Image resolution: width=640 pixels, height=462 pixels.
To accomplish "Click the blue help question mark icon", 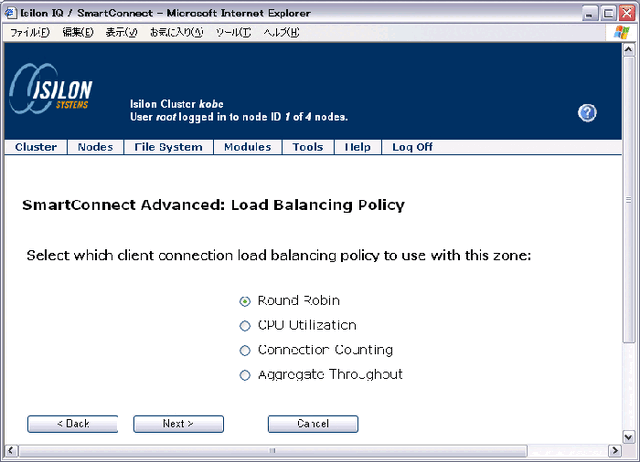I will click(x=587, y=113).
